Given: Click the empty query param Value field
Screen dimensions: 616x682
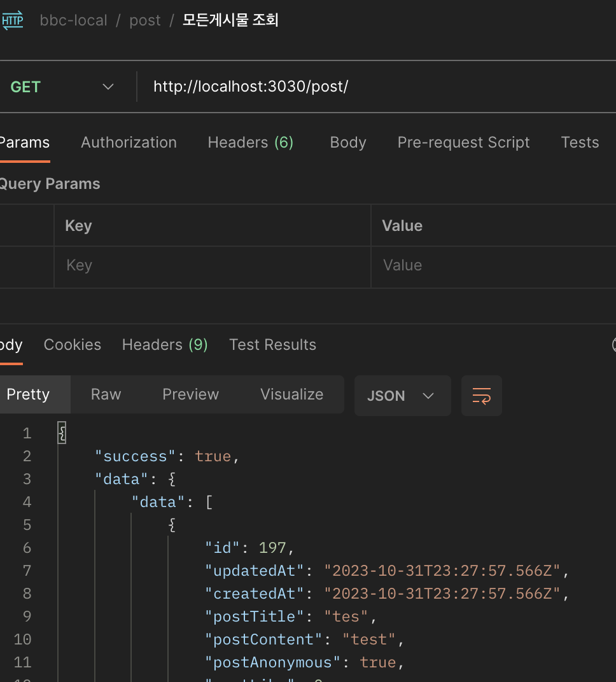Looking at the screenshot, I should point(493,265).
